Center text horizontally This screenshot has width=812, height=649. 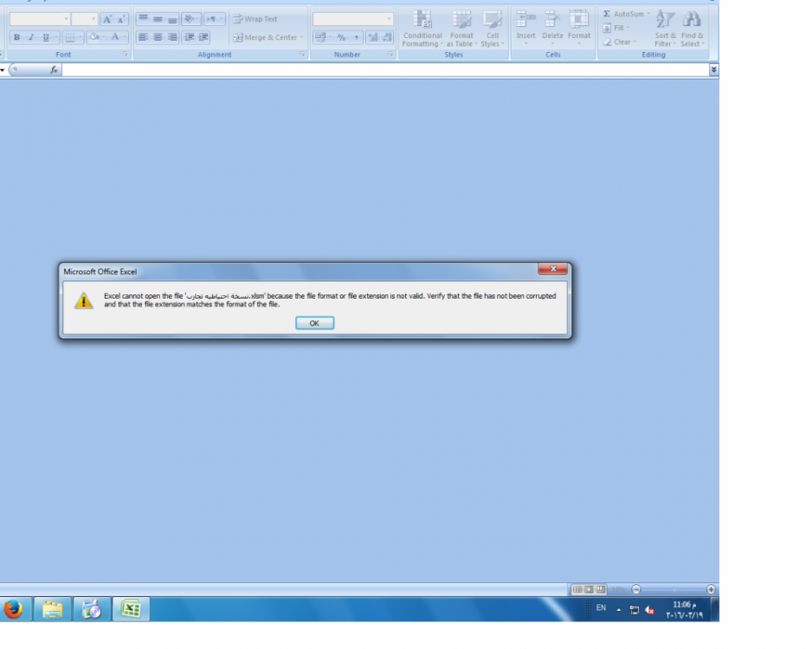(158, 37)
